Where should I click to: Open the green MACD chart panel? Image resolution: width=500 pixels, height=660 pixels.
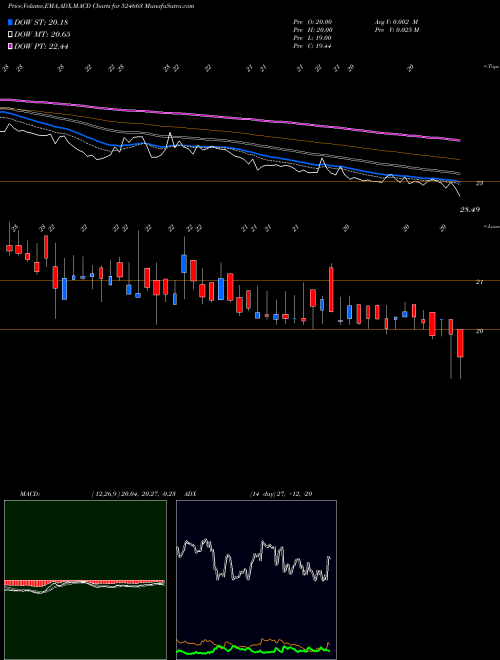point(85,580)
